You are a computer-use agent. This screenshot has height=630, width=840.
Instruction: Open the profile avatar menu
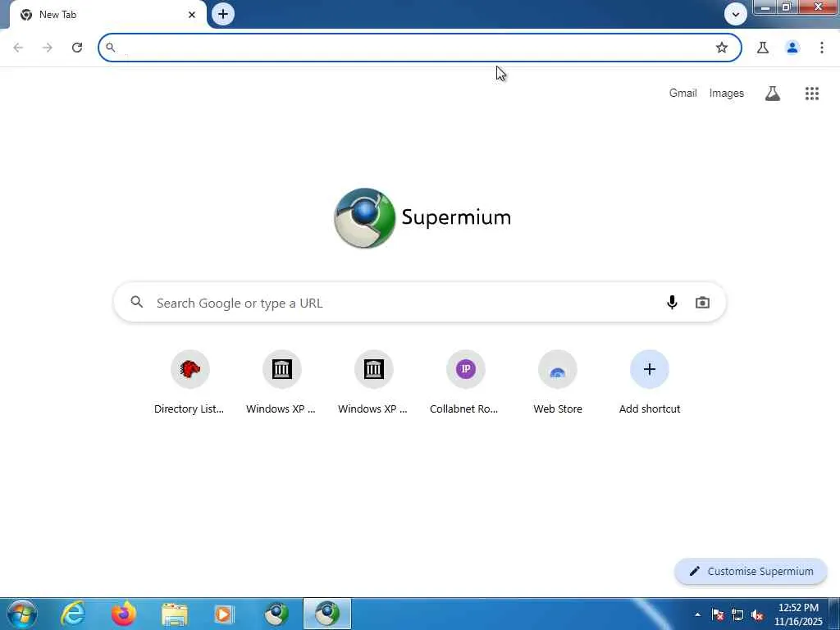pyautogui.click(x=792, y=48)
